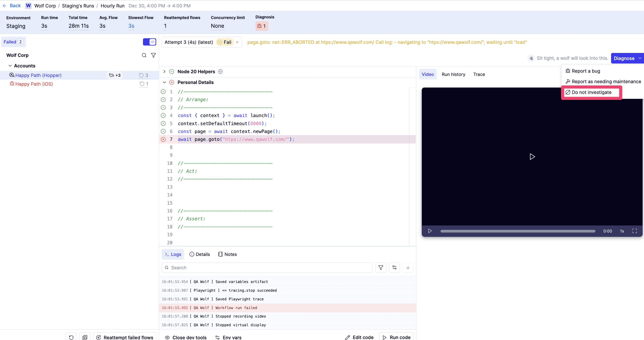Image resolution: width=644 pixels, height=340 pixels.
Task: Expand the Node 20 Helpers step
Action: [164, 72]
